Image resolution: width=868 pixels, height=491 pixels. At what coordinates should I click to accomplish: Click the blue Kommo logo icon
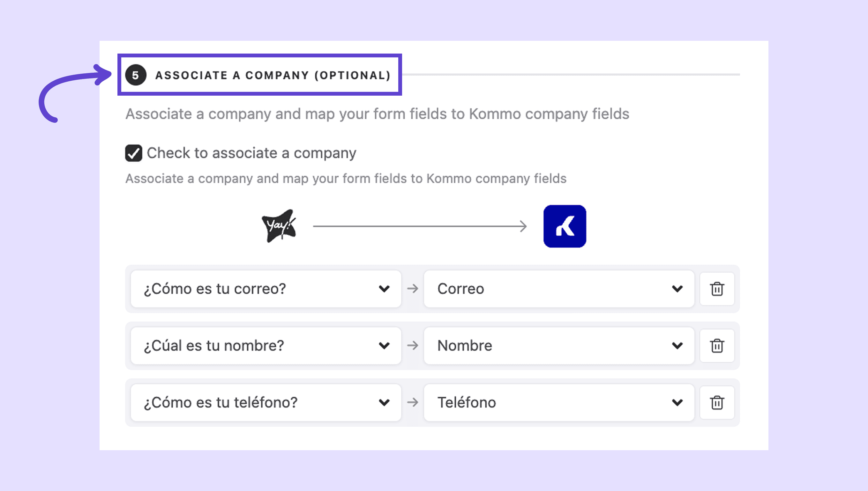pos(565,226)
